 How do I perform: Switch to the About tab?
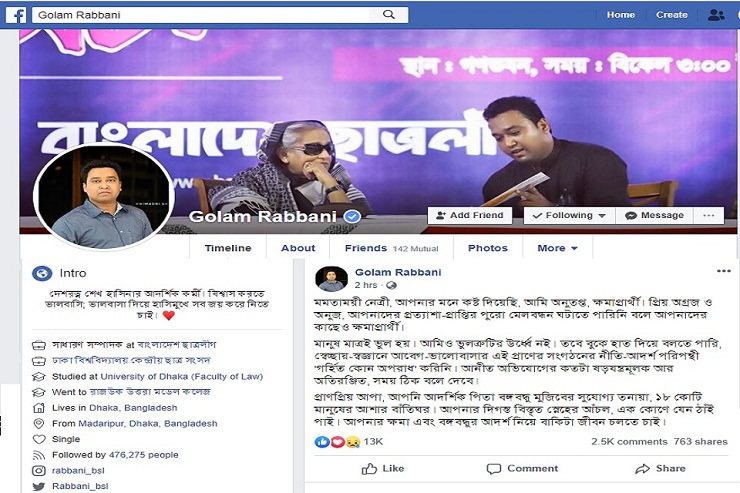pyautogui.click(x=298, y=248)
